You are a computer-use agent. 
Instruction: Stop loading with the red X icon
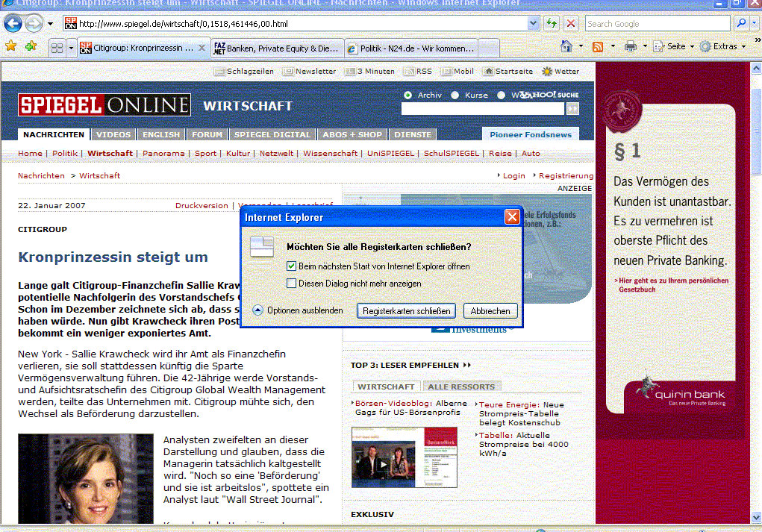571,23
